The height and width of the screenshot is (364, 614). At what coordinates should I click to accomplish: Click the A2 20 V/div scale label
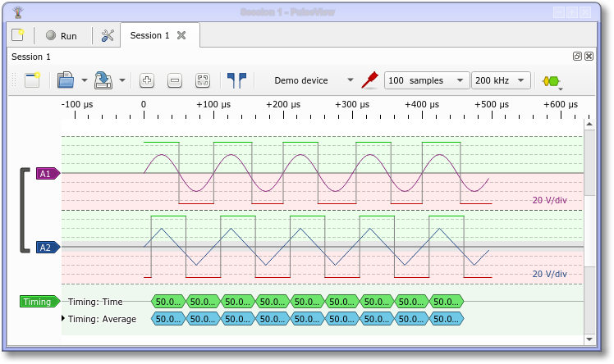pyautogui.click(x=549, y=274)
